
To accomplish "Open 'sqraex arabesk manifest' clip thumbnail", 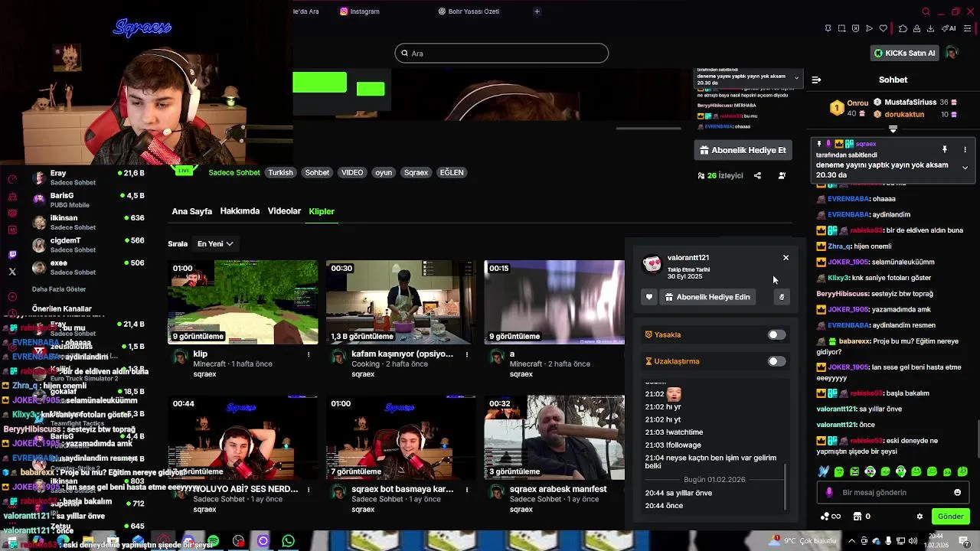I will tap(554, 438).
